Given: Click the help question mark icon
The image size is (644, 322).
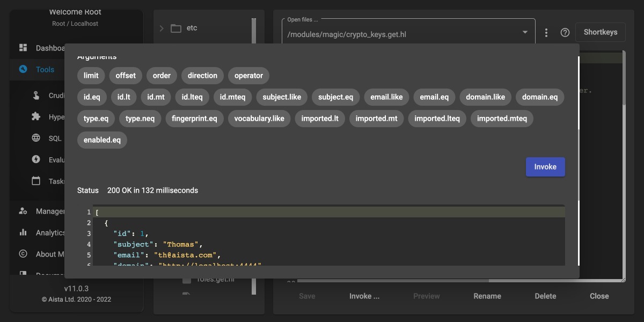Looking at the screenshot, I should point(565,33).
